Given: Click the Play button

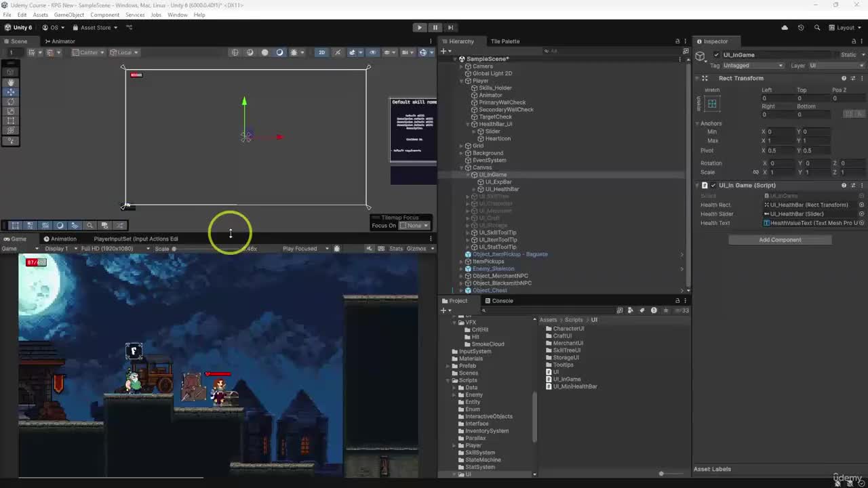Looking at the screenshot, I should (x=420, y=27).
